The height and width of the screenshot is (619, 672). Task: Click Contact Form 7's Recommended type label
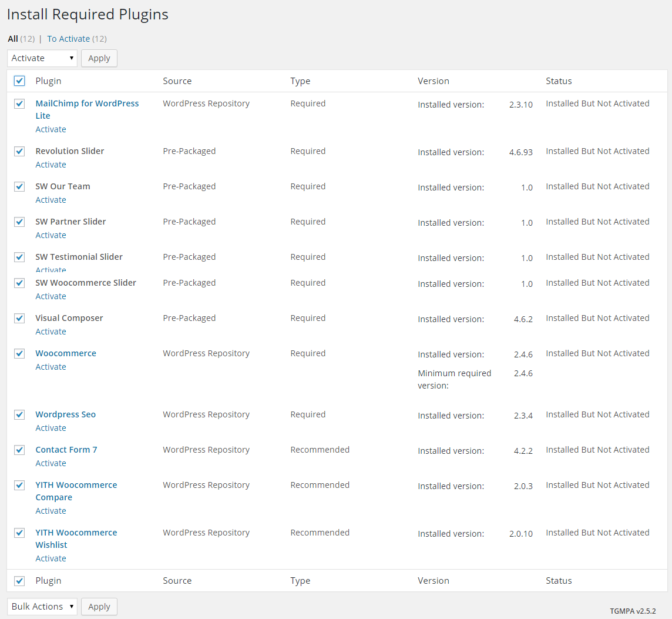[320, 450]
